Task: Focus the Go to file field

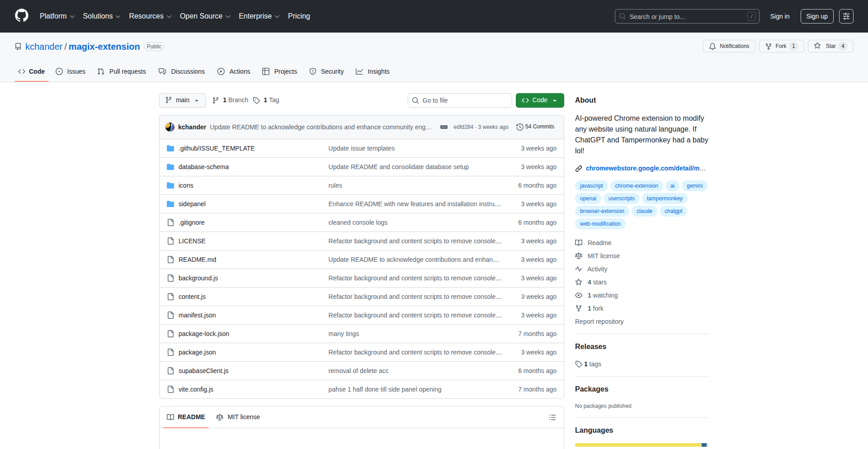Action: coord(464,100)
